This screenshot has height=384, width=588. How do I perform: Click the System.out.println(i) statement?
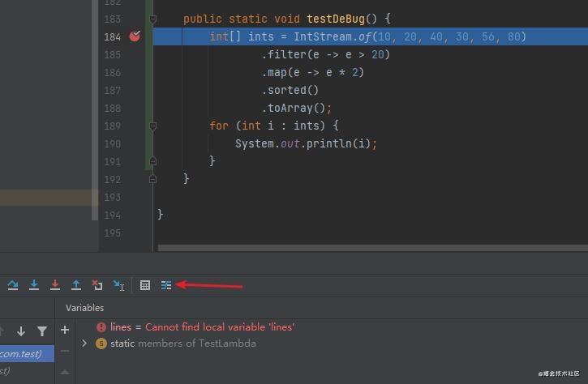coord(306,144)
